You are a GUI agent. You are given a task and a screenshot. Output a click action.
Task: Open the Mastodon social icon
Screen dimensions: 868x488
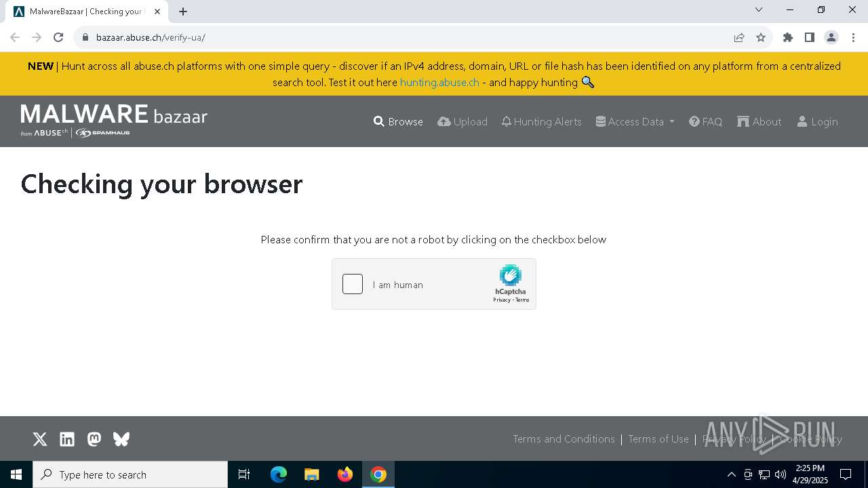[94, 439]
